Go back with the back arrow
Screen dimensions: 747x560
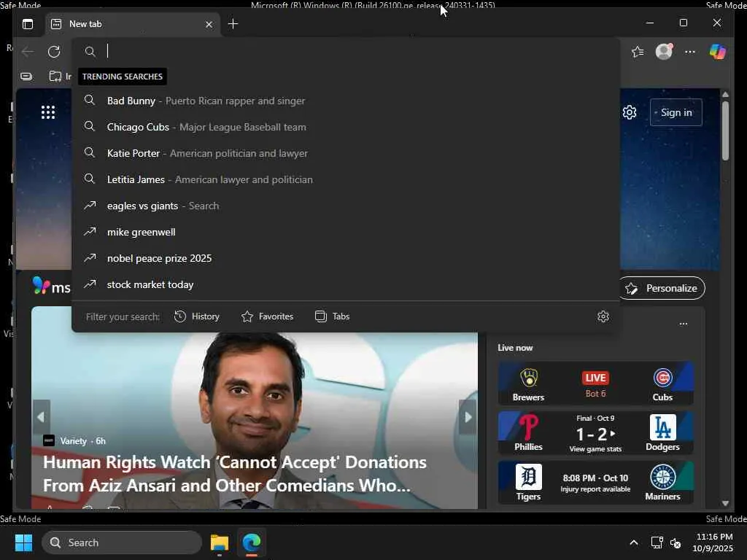(x=28, y=52)
